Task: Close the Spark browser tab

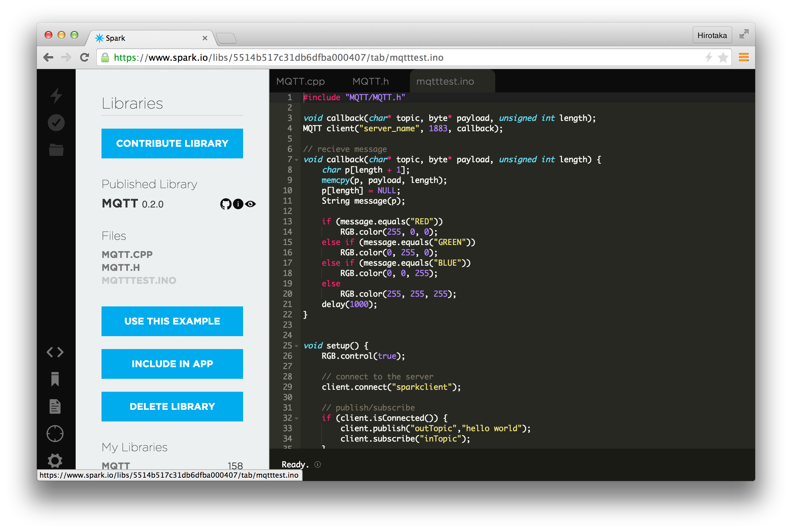Action: coord(205,38)
